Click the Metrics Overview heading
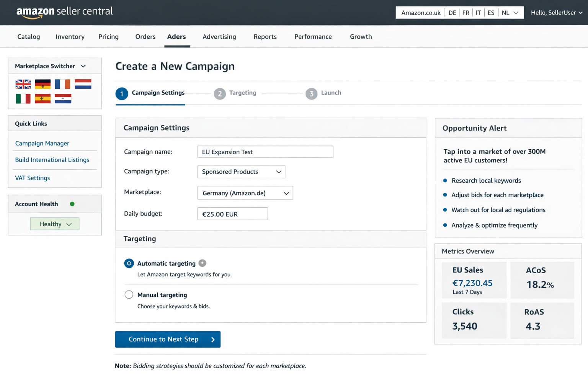Image resolution: width=588 pixels, height=392 pixels. point(468,251)
